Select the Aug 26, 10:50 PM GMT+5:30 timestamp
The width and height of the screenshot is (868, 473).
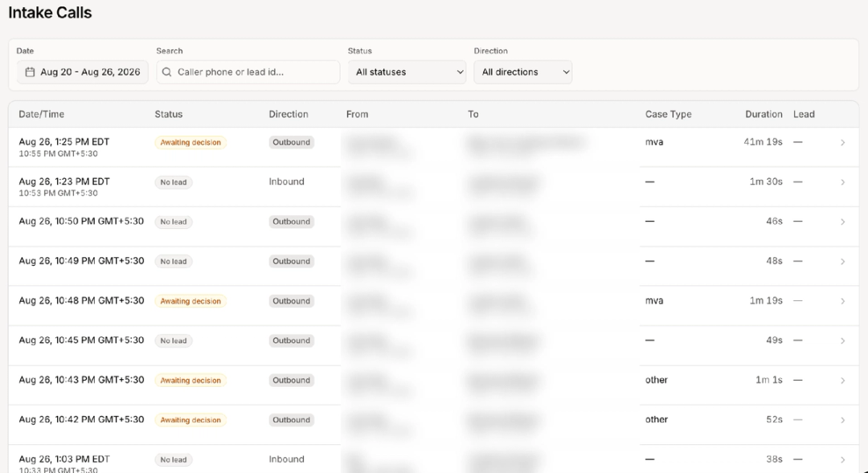81,222
